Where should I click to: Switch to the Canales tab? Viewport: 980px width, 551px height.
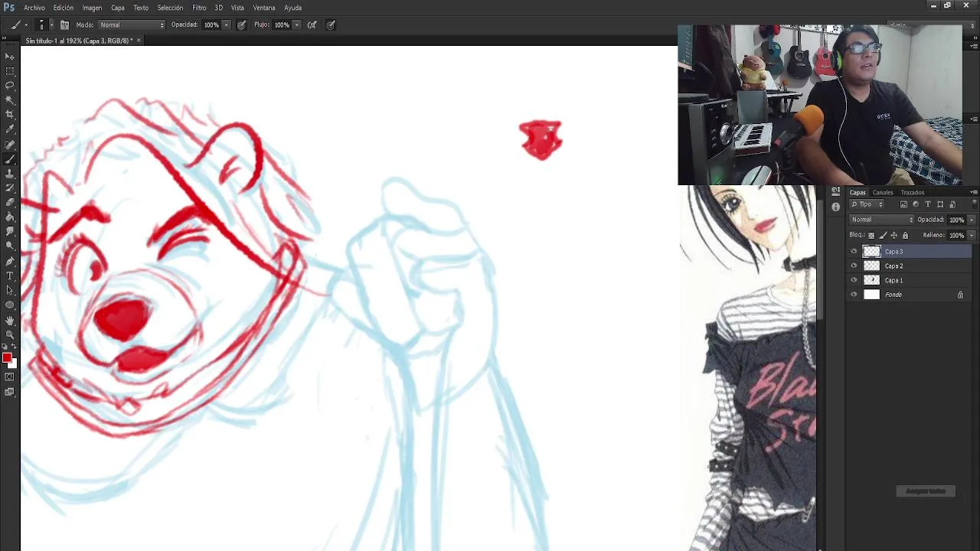[x=883, y=193]
